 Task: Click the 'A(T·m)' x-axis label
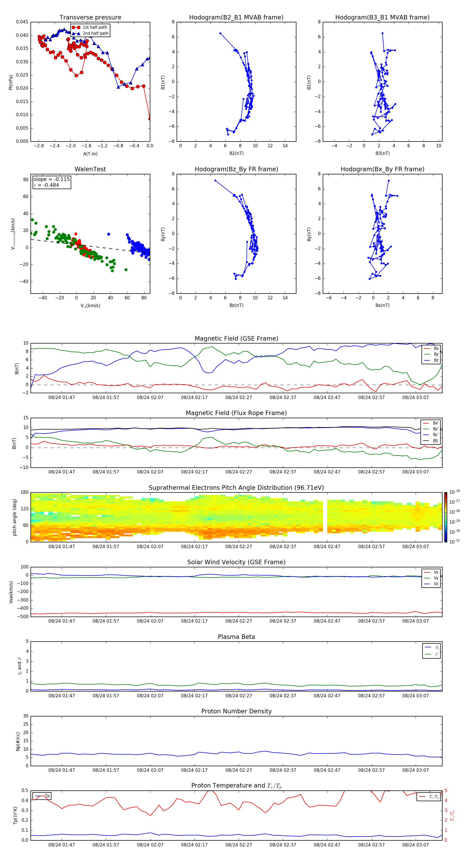click(x=90, y=154)
